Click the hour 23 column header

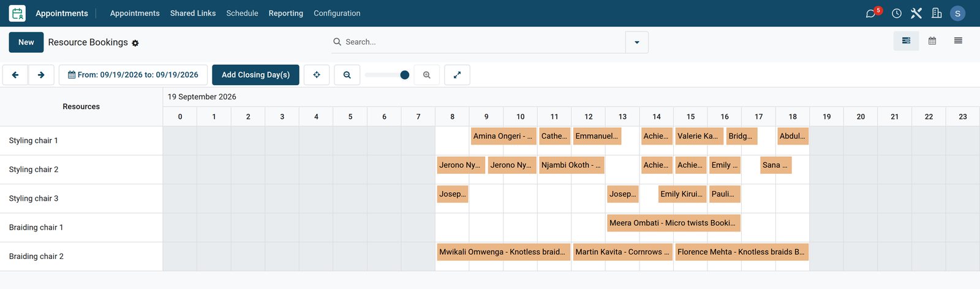[963, 116]
